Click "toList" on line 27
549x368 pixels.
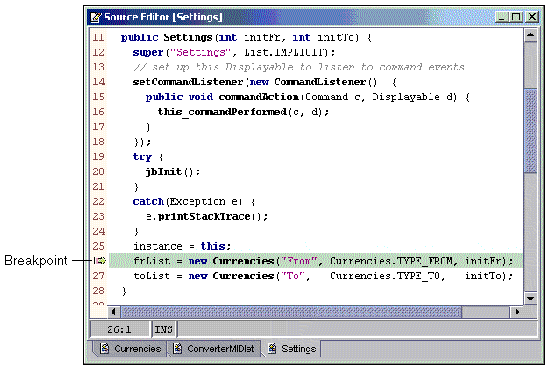(152, 276)
